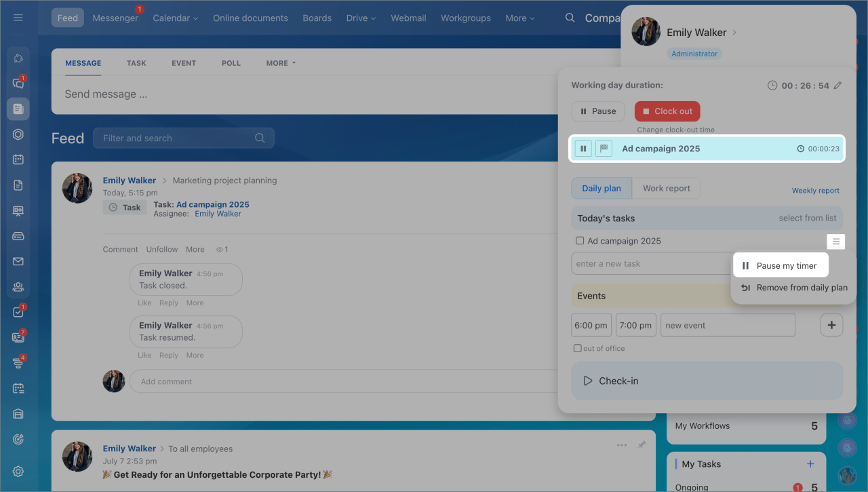The width and height of the screenshot is (868, 492).
Task: Open the Weekly report link
Action: [x=815, y=191]
